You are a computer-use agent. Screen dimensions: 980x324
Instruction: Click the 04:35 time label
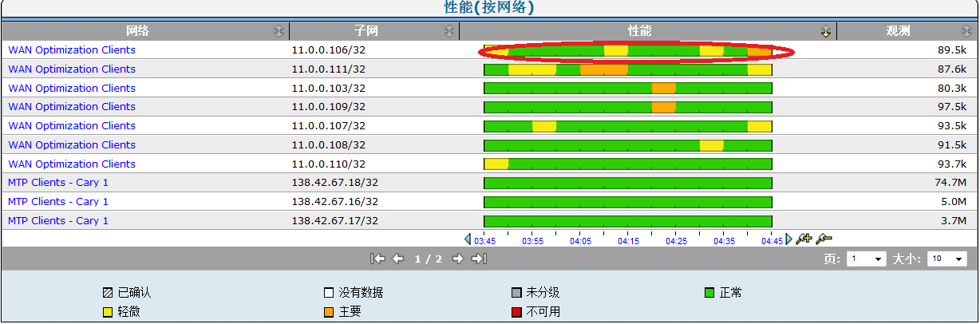coord(724,240)
